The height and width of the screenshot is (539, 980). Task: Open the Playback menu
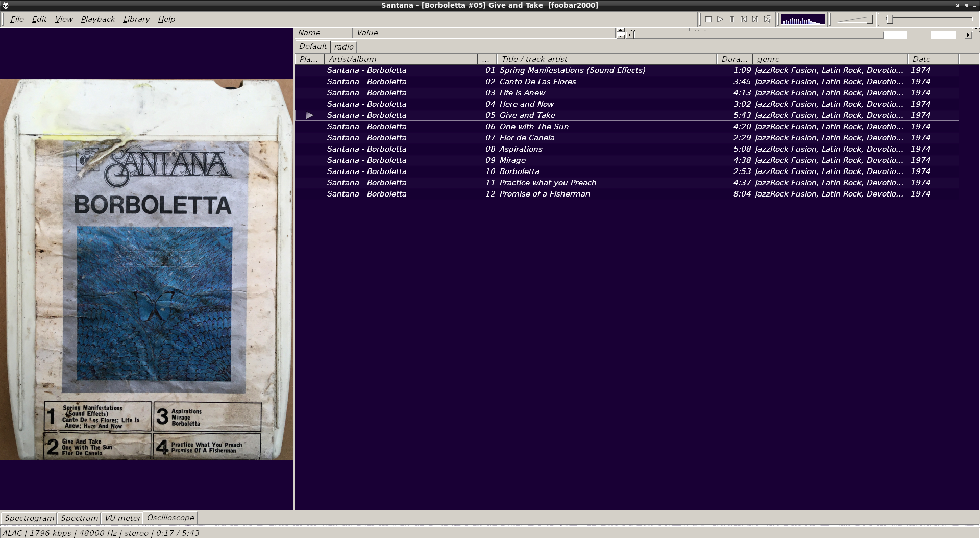97,19
